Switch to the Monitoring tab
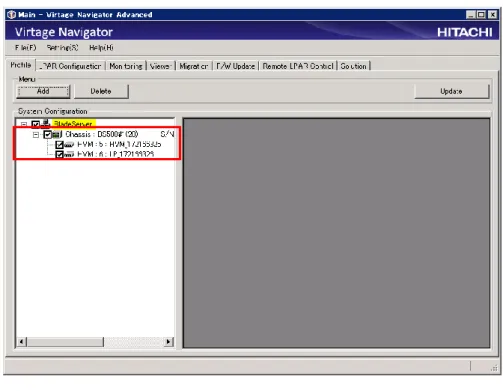This screenshot has width=503, height=391. 126,66
